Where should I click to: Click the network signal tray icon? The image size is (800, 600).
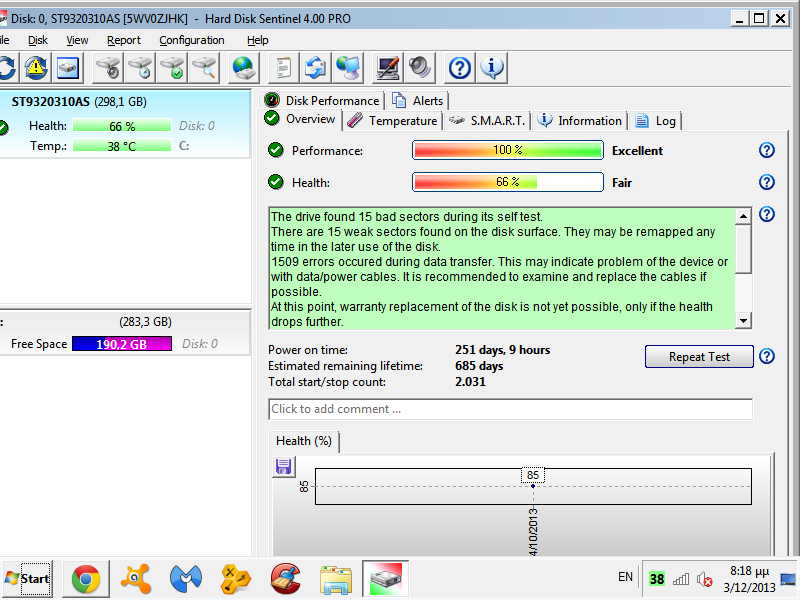[681, 579]
